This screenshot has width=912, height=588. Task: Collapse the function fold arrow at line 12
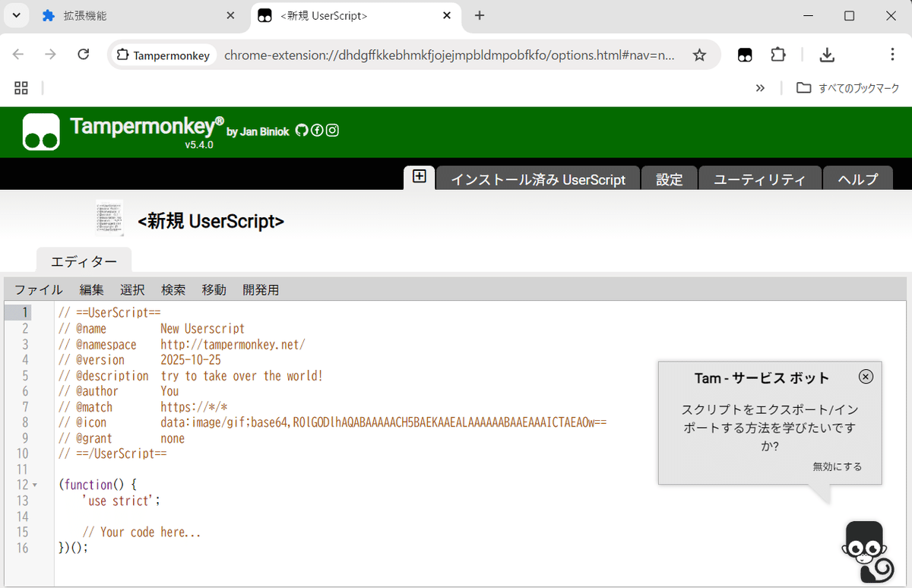click(36, 485)
